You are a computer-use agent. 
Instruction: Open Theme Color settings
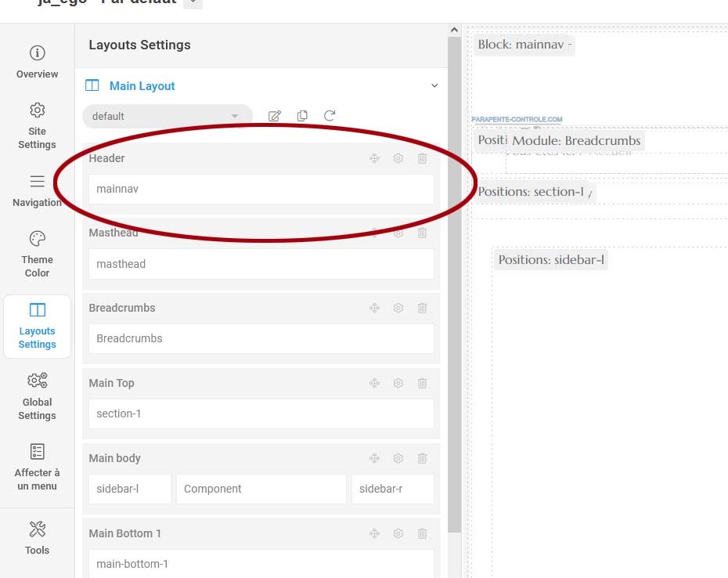(x=37, y=255)
